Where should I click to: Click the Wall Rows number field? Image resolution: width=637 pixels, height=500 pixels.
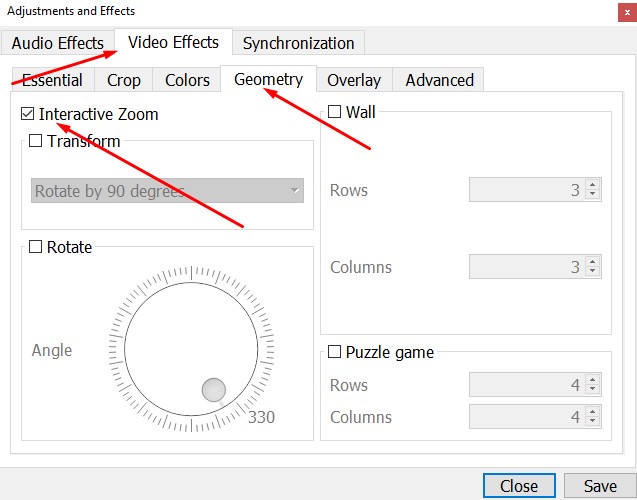click(526, 190)
